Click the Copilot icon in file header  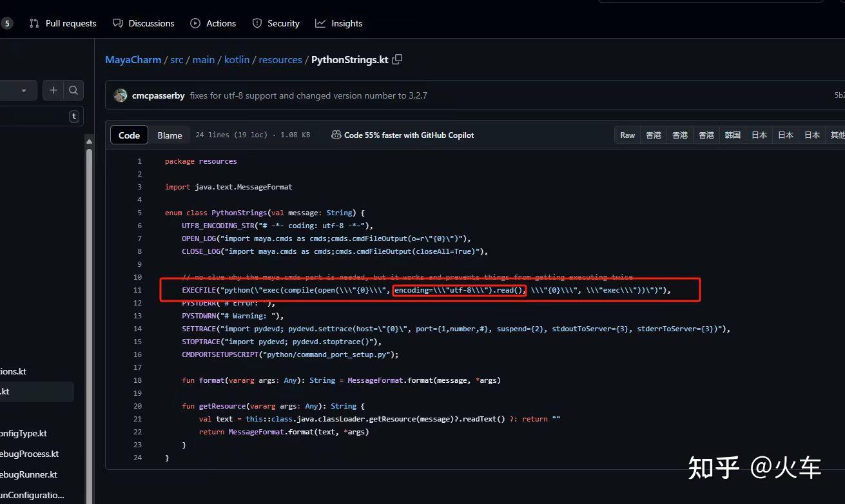pyautogui.click(x=336, y=135)
